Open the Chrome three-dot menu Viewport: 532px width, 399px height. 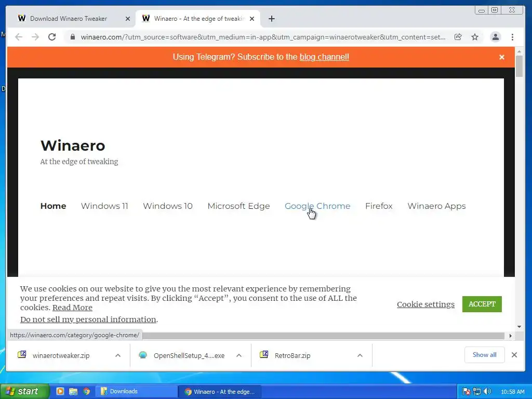[512, 37]
